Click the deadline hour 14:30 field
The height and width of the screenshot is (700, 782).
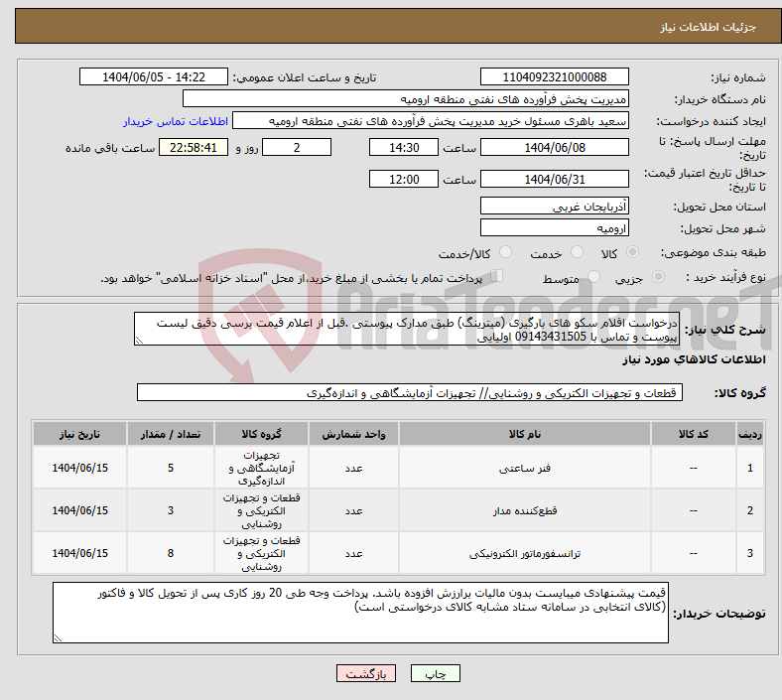coord(404,147)
